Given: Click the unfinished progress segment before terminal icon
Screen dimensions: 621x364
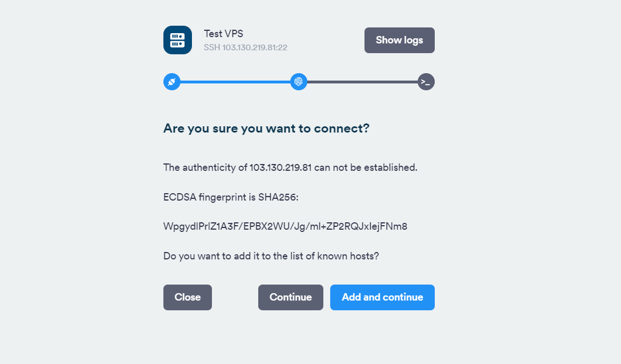Looking at the screenshot, I should (x=363, y=82).
